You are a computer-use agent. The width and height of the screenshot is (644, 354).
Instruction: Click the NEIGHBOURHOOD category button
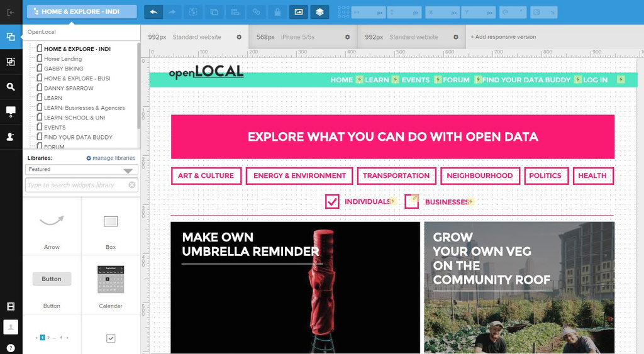pyautogui.click(x=480, y=176)
